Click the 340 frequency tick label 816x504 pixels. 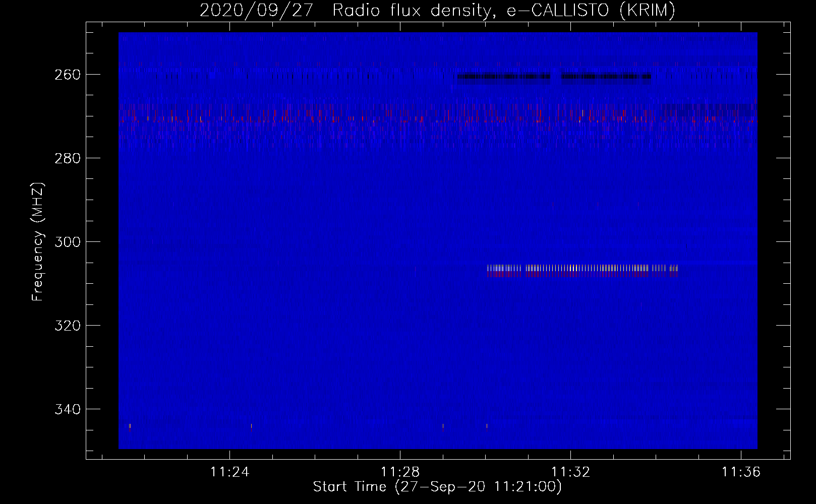[68, 409]
